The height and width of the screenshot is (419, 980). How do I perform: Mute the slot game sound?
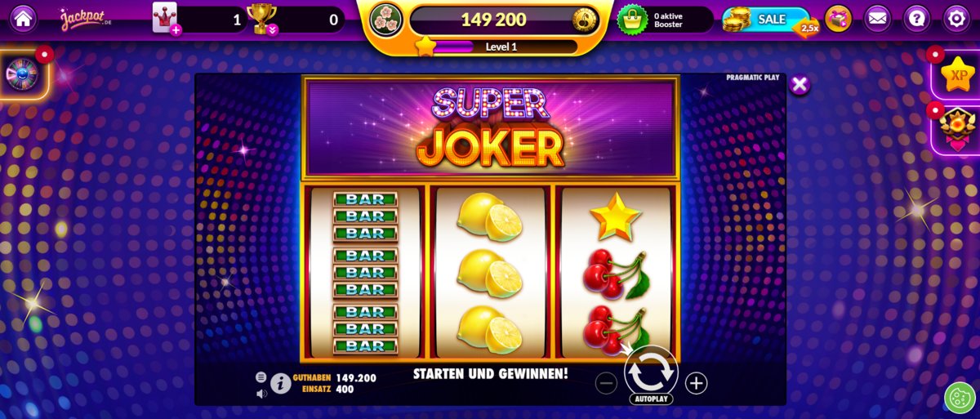261,394
